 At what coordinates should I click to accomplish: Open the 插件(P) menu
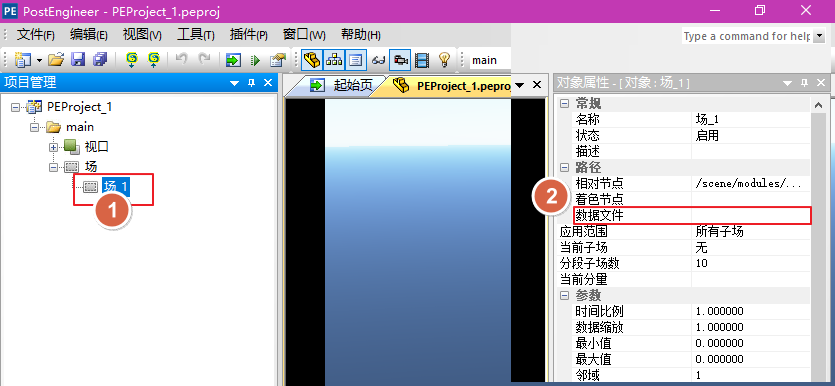249,35
